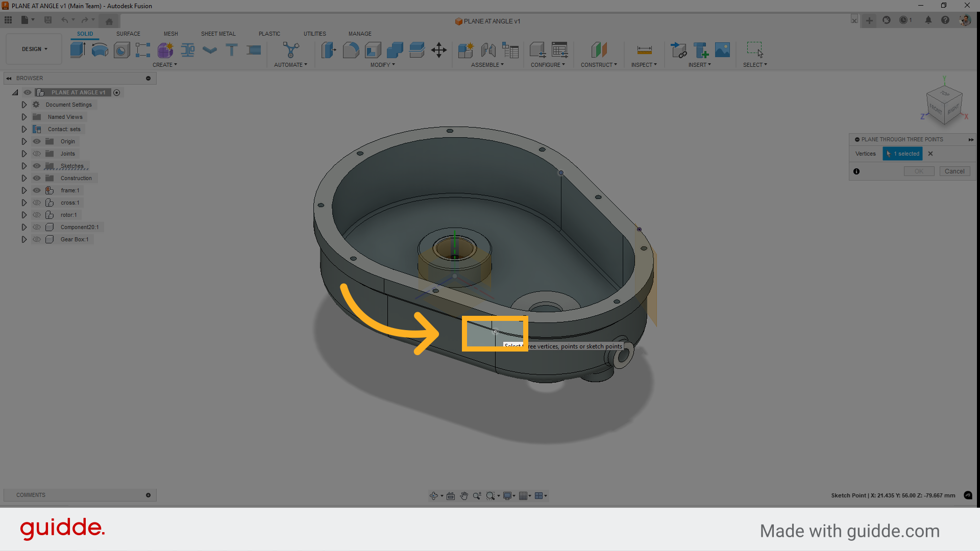Screen dimensions: 980x551
Task: Open the Insert Canvas tool
Action: (x=722, y=49)
